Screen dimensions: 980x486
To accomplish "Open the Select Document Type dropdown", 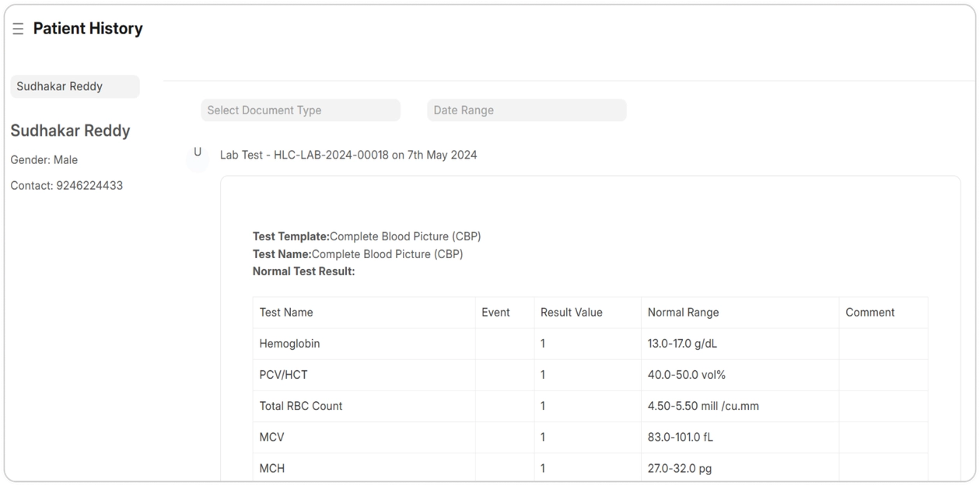I will tap(300, 110).
